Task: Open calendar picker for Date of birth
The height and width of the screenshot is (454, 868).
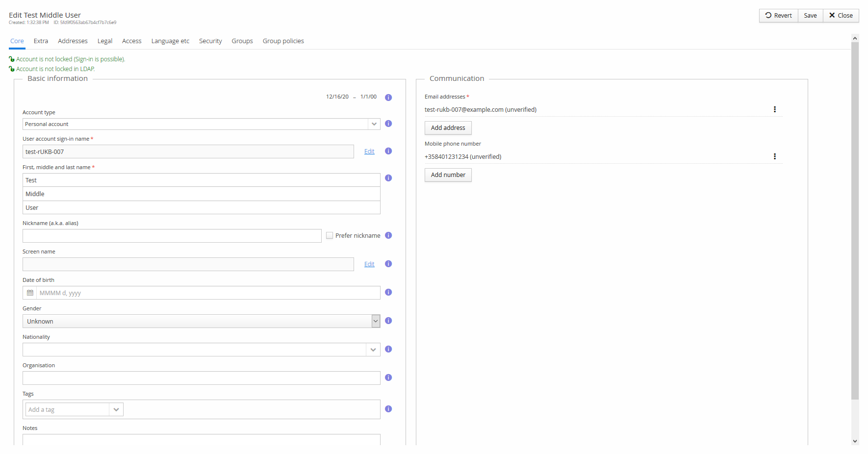Action: [x=30, y=293]
